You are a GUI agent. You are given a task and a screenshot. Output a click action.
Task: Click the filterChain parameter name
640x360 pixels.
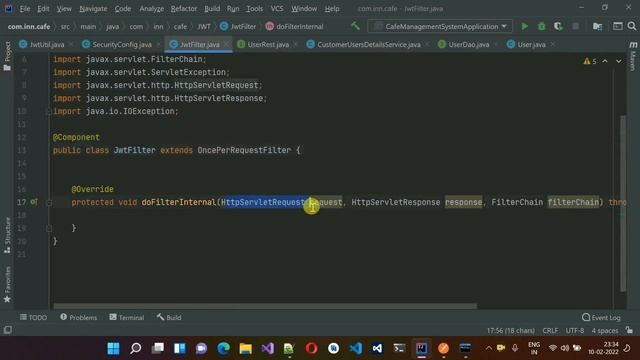click(x=573, y=202)
